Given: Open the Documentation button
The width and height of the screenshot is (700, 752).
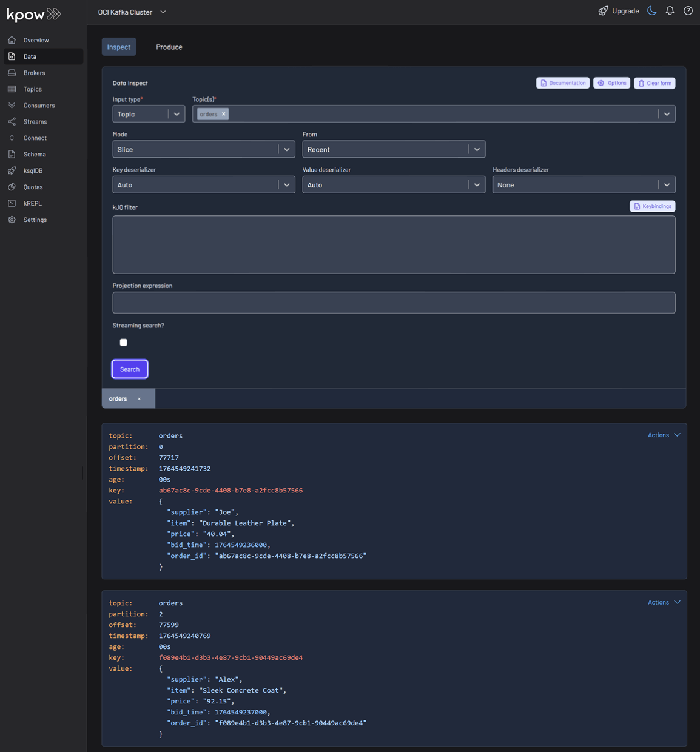Looking at the screenshot, I should 563,83.
